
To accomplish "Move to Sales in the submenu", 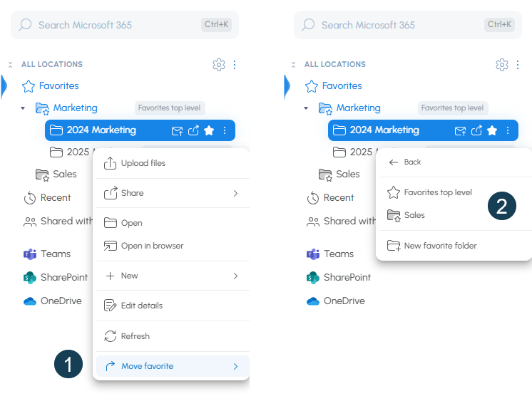I will point(455,215).
